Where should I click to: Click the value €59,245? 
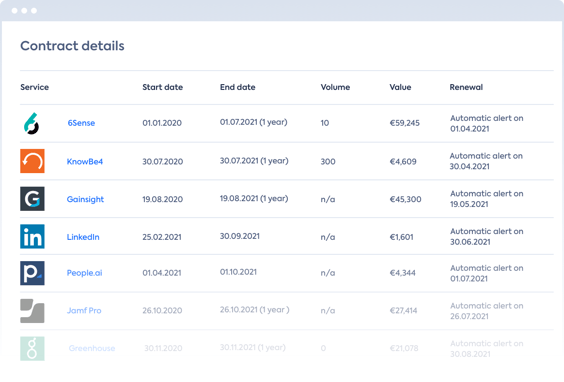point(405,123)
